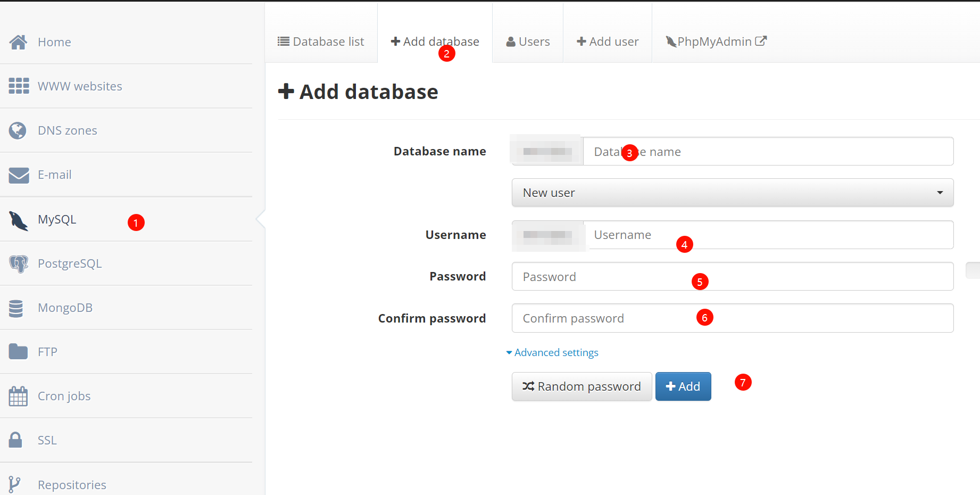Viewport: 980px width, 495px height.
Task: Open WWW websites grid icon
Action: pos(19,86)
